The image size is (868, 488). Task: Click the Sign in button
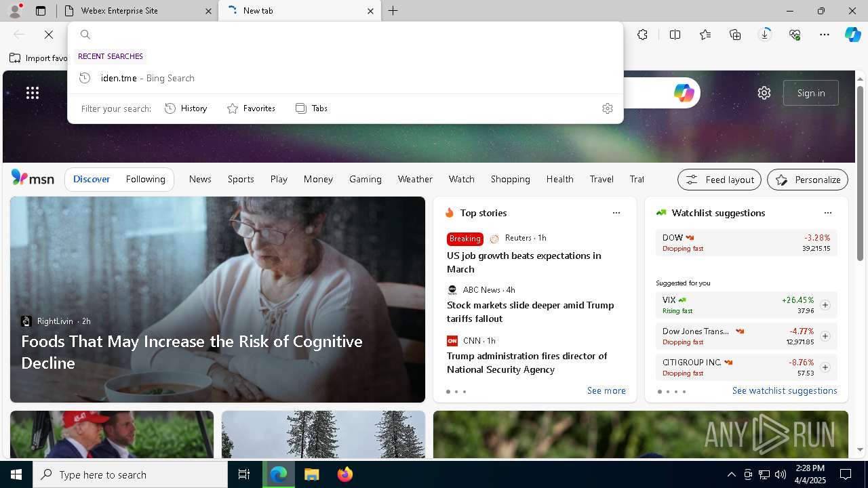pos(811,93)
